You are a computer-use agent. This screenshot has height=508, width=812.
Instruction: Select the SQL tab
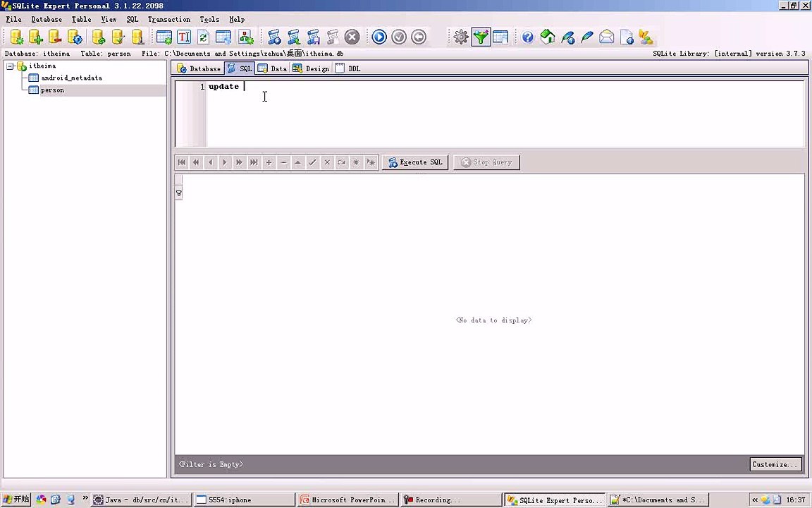(240, 68)
